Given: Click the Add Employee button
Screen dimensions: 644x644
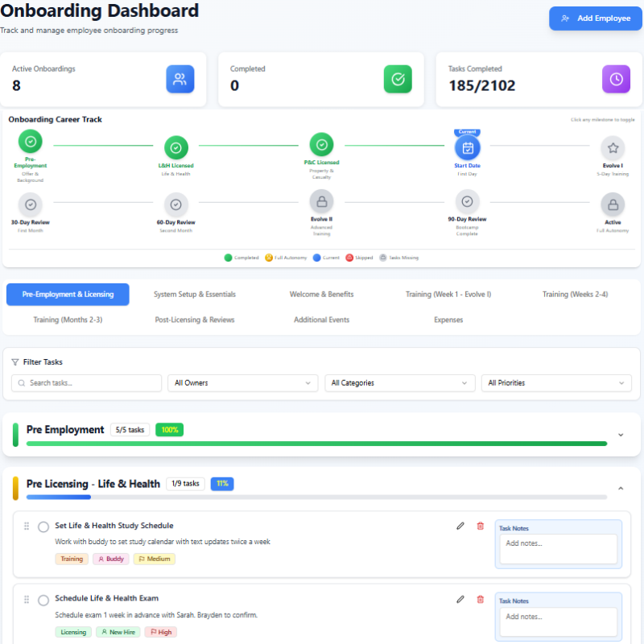Looking at the screenshot, I should click(595, 18).
